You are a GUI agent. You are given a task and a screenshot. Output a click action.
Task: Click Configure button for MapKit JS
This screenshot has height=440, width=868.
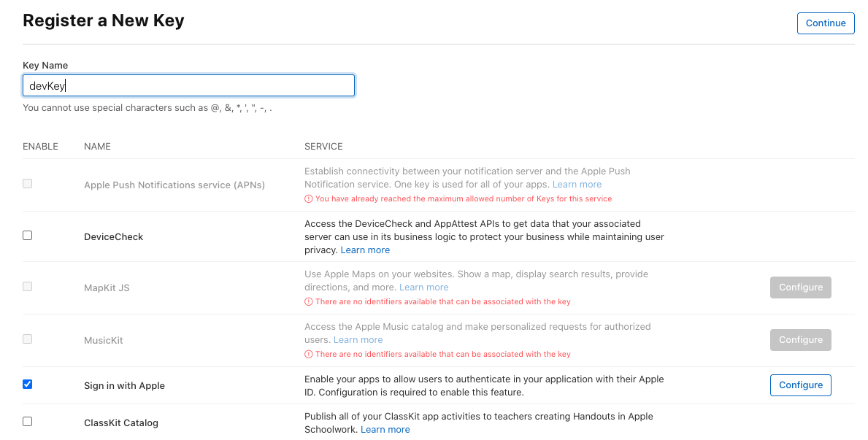tap(800, 287)
